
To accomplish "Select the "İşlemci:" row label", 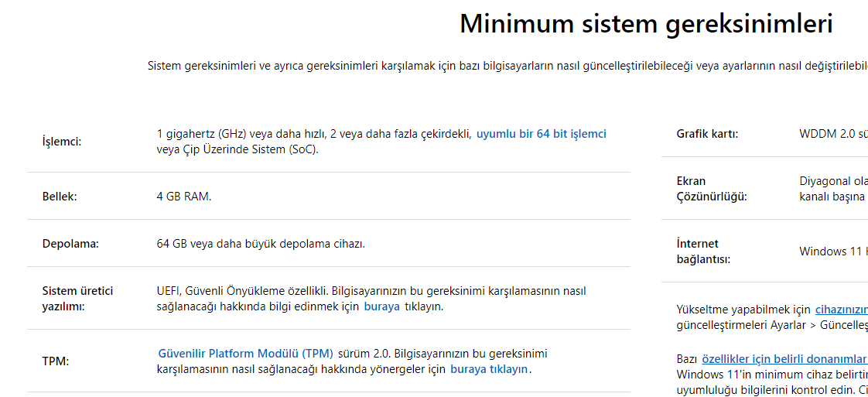I will pos(62,142).
